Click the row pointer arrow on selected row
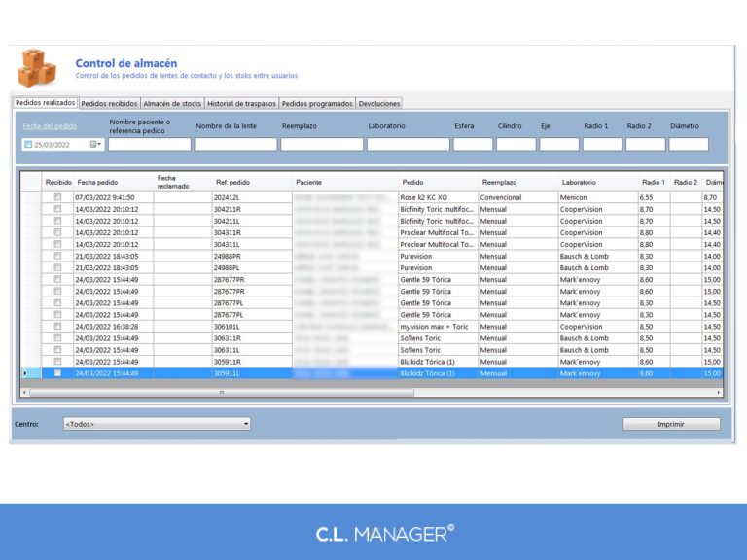747x560 pixels. click(x=25, y=373)
